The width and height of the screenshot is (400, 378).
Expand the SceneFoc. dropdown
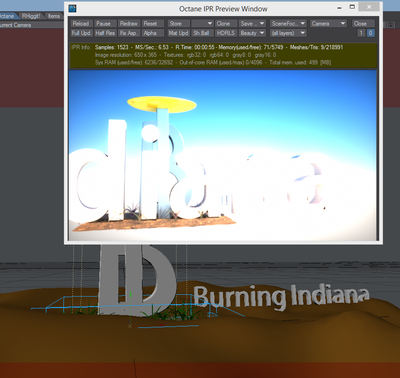288,24
